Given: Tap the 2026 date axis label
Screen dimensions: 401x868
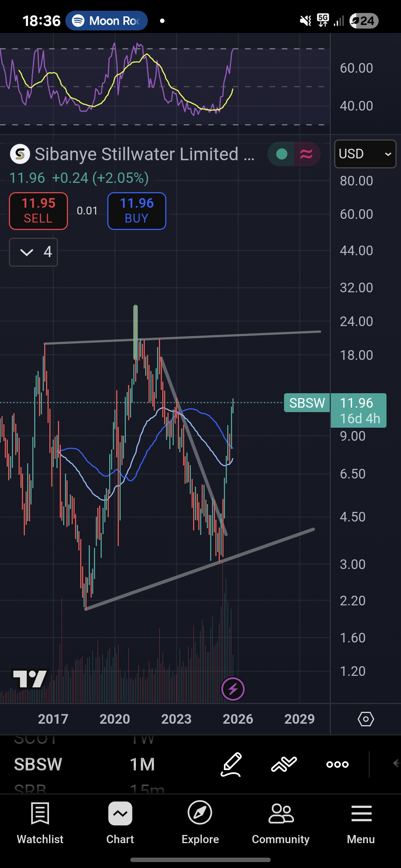Looking at the screenshot, I should tap(238, 719).
